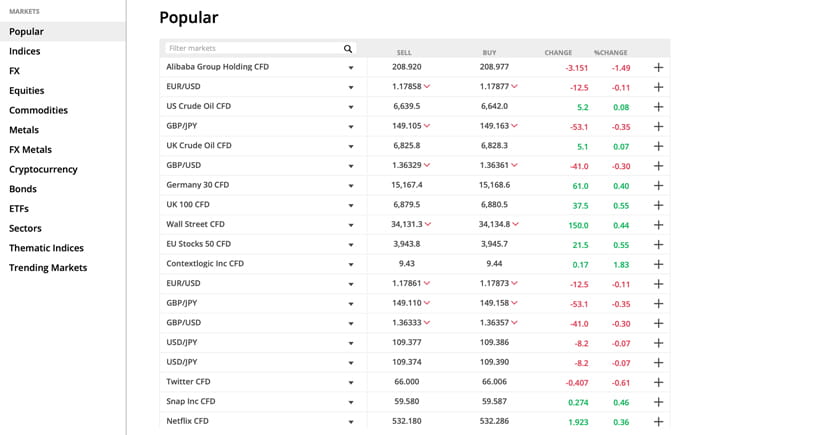The image size is (830, 435).
Task: Open the Cryptocurrency markets list
Action: (x=43, y=169)
